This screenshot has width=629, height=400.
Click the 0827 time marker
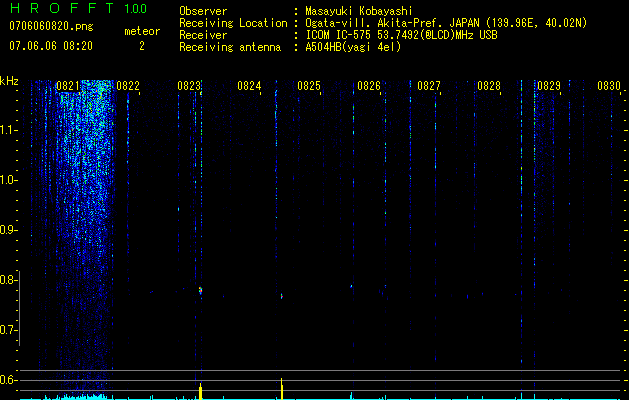click(429, 86)
